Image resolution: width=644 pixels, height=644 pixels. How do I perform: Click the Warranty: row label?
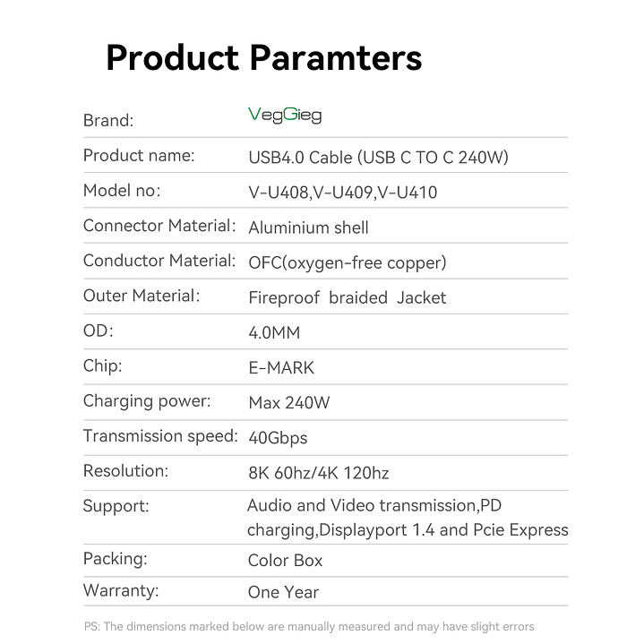121,590
